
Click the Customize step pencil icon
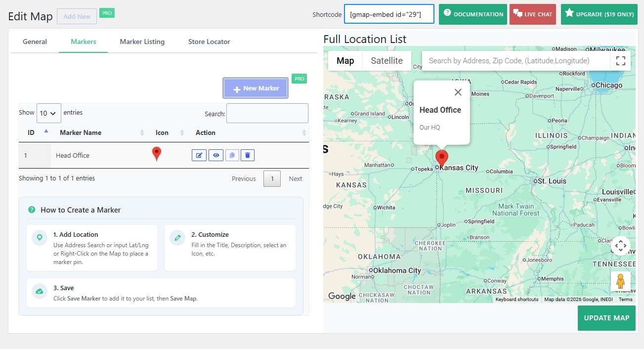pos(177,238)
